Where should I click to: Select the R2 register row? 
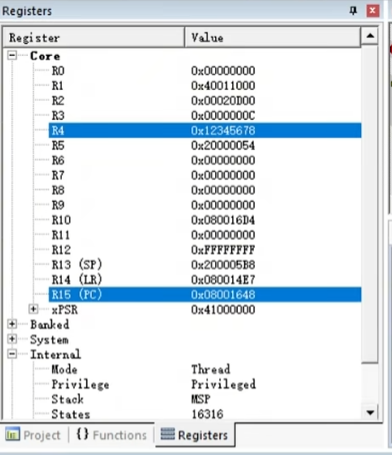(x=205, y=101)
